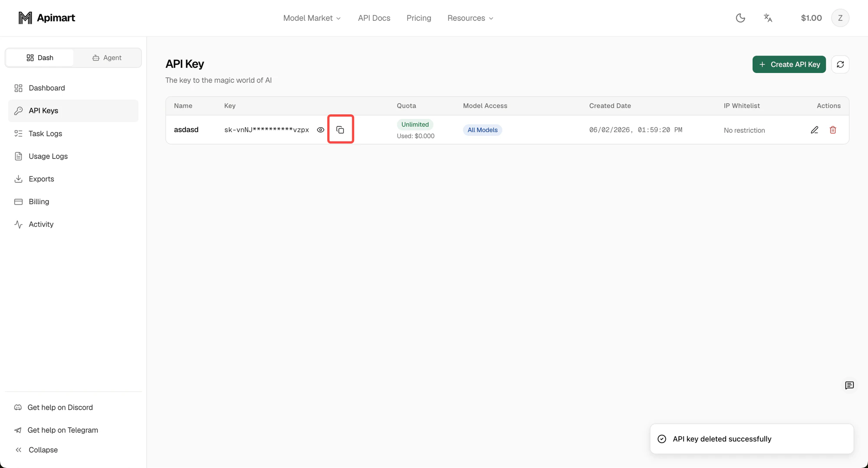Open API Docs in top navigation
Screen dimensions: 868x468
374,18
